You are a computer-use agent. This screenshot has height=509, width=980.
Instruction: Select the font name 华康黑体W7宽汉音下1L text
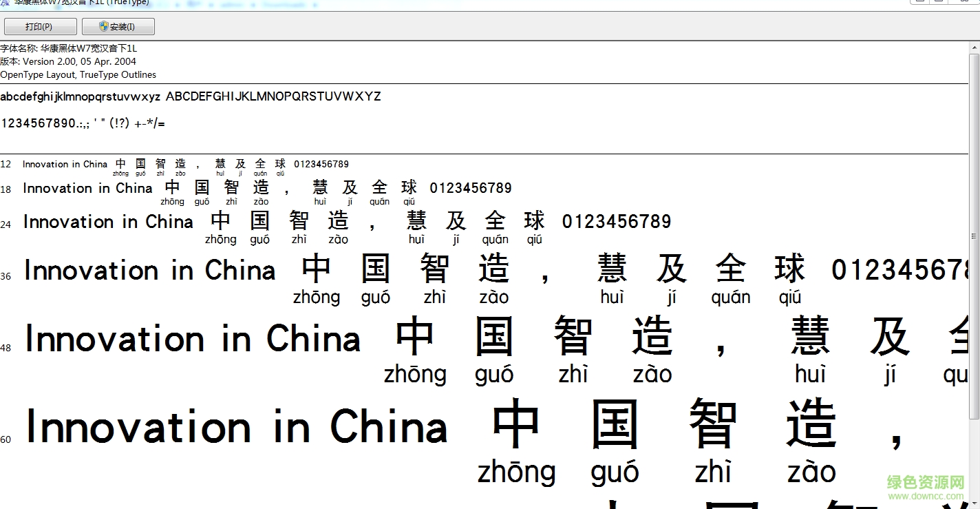coord(89,48)
